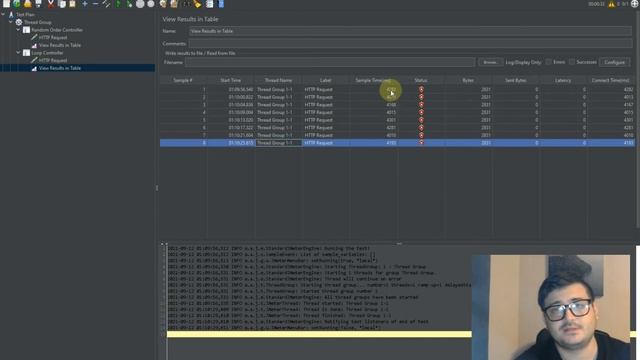Select sample row number 3
This screenshot has width=640, height=360.
pyautogui.click(x=397, y=105)
